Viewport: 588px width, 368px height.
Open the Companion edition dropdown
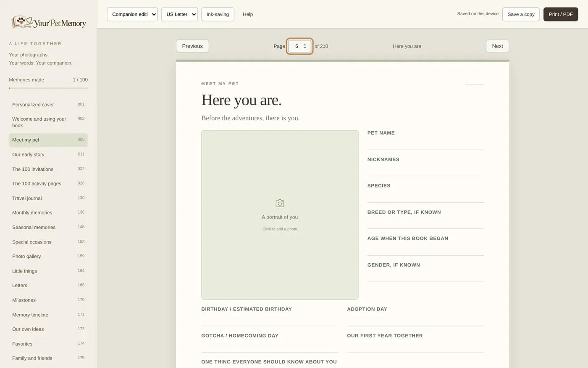132,14
